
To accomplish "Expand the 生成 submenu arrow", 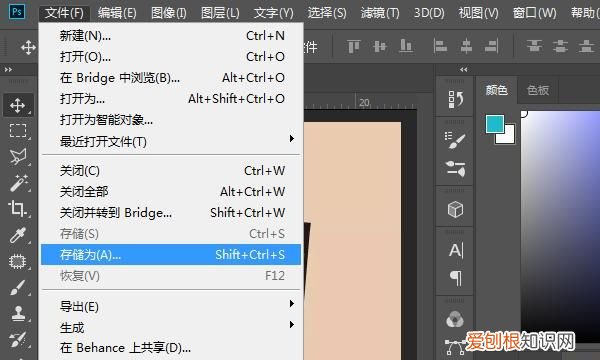I will 292,325.
